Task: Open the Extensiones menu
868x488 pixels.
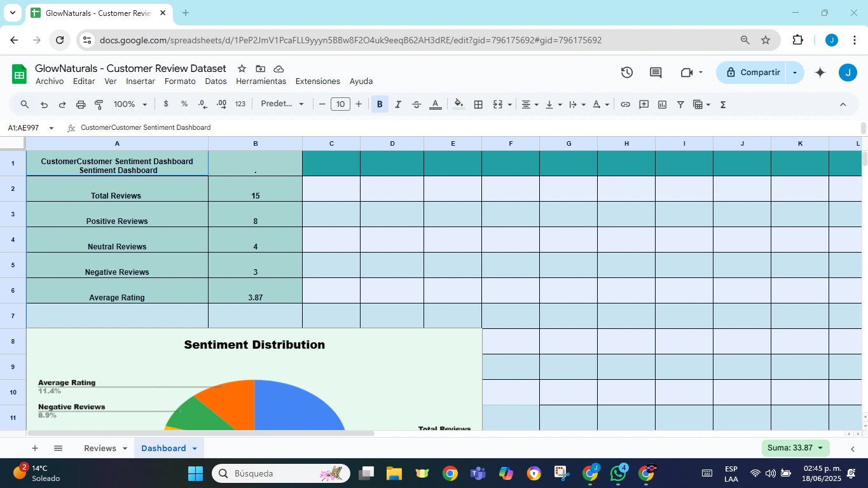Action: 318,81
